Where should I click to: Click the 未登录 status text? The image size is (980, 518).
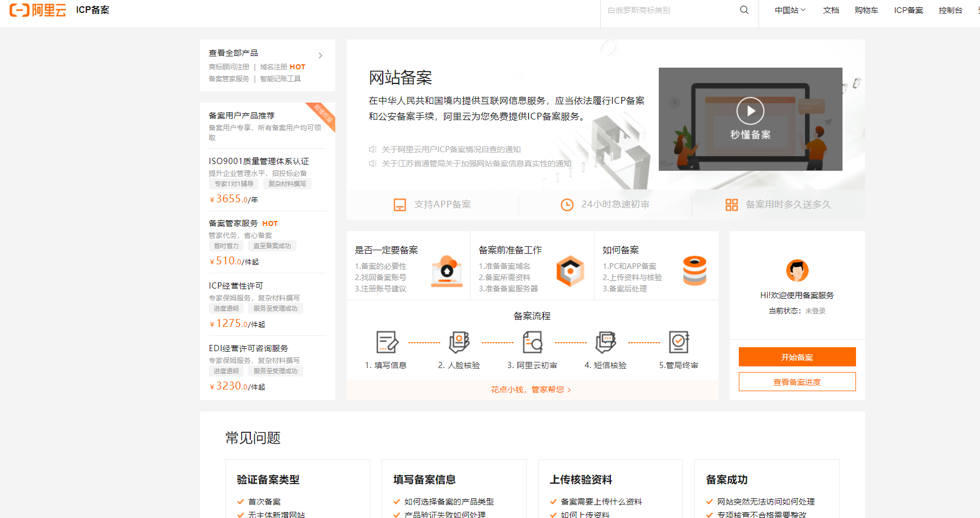coord(815,311)
